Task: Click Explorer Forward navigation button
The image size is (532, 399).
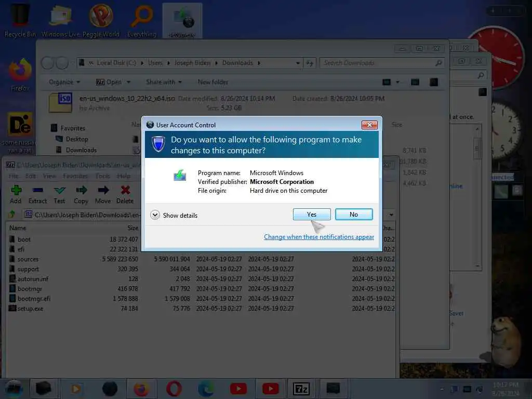Action: 62,63
